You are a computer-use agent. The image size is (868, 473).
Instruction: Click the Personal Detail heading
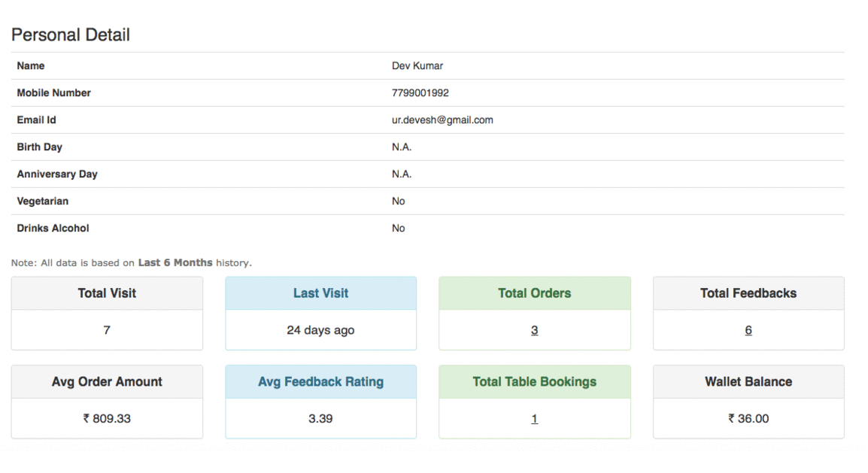coord(71,35)
